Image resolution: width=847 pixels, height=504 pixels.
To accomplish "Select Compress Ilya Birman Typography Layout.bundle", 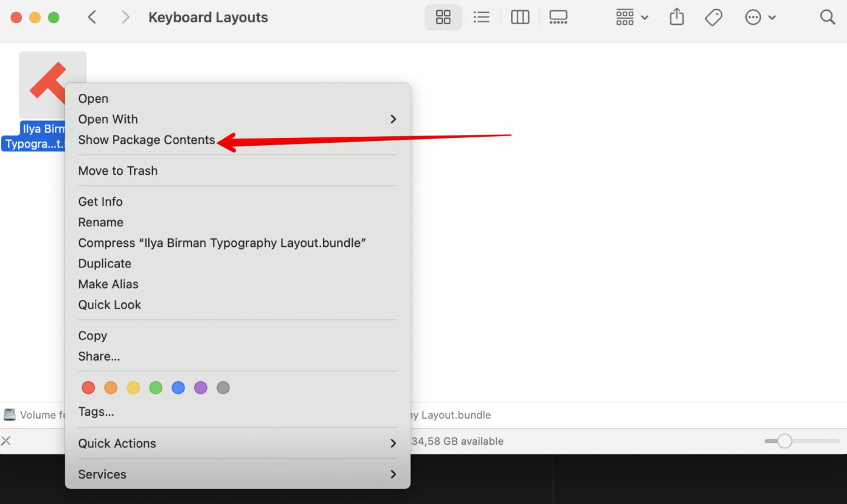I will [x=222, y=243].
